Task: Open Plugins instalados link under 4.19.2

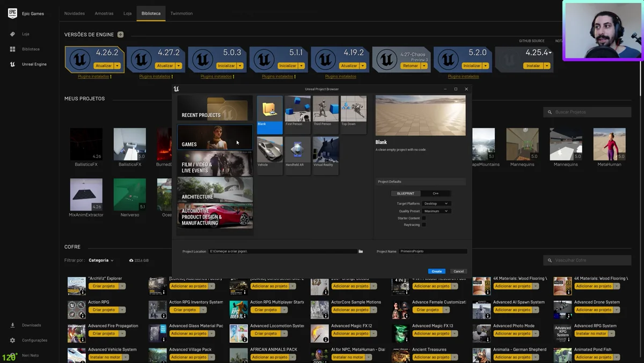Action: (x=340, y=76)
